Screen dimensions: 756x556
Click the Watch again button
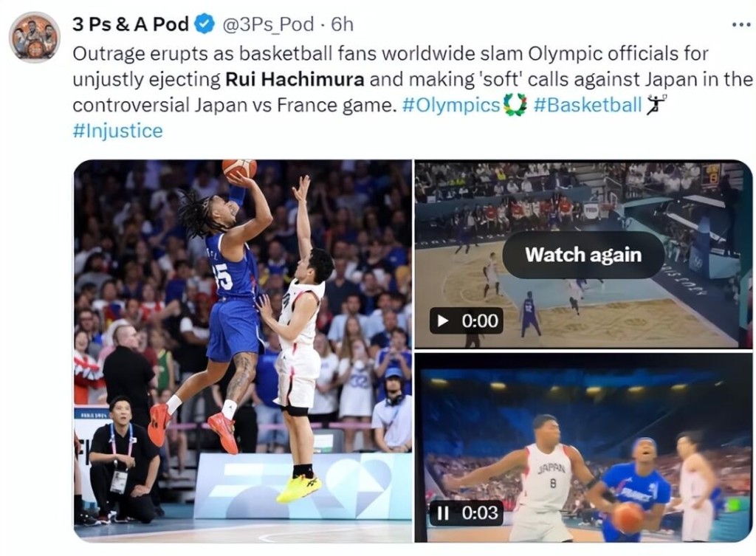click(x=583, y=255)
